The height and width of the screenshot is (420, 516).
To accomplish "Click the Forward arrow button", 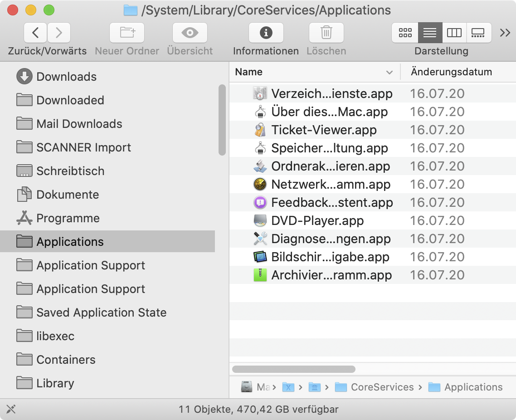I will point(59,33).
